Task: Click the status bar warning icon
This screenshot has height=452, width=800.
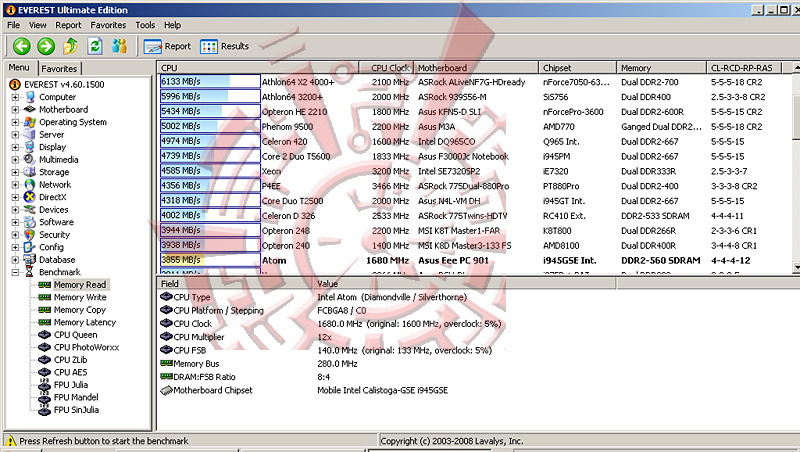Action: pyautogui.click(x=10, y=440)
